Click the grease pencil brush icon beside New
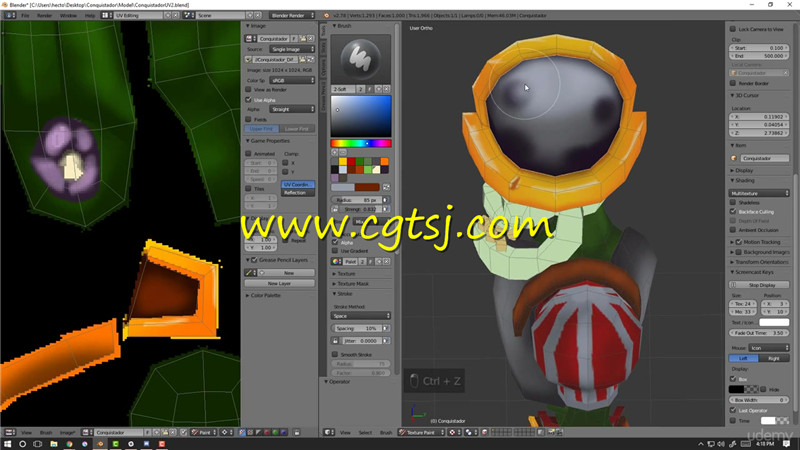 pos(249,273)
